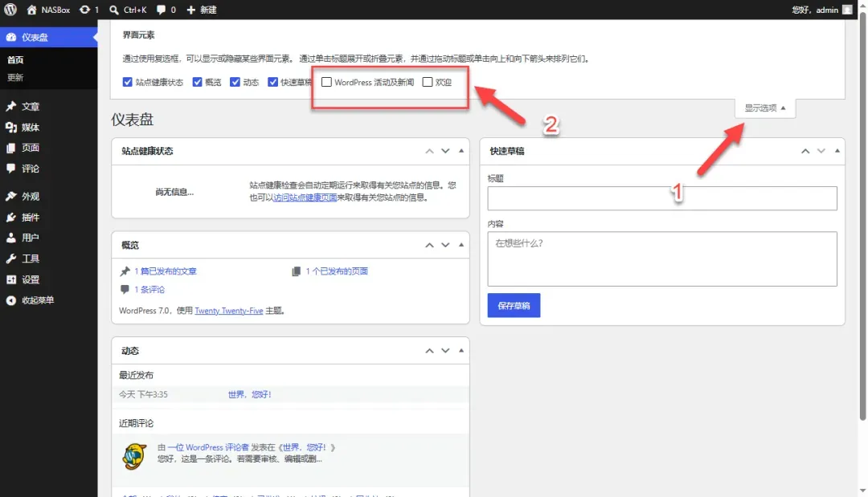Click the 用户 user icon
The height and width of the screenshot is (497, 868).
pos(11,238)
